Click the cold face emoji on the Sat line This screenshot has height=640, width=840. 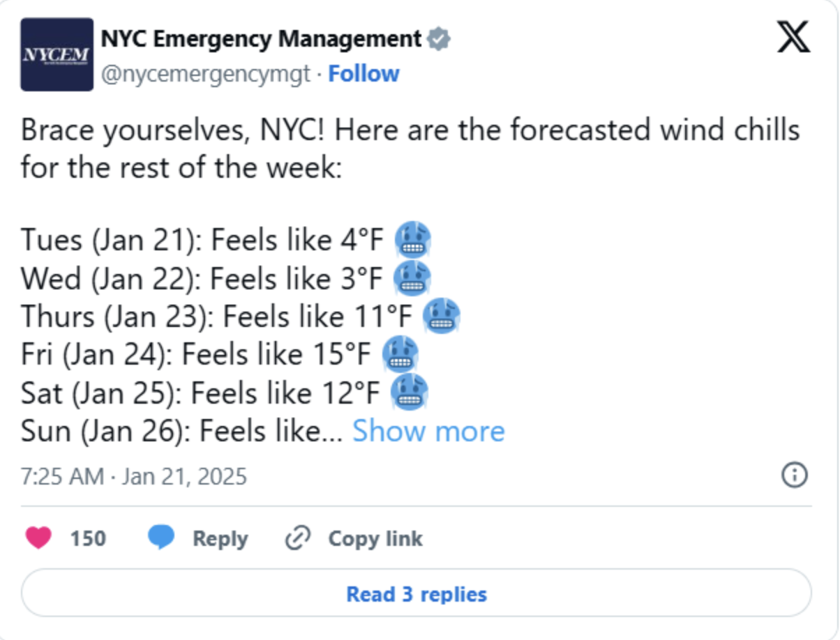pyautogui.click(x=409, y=393)
